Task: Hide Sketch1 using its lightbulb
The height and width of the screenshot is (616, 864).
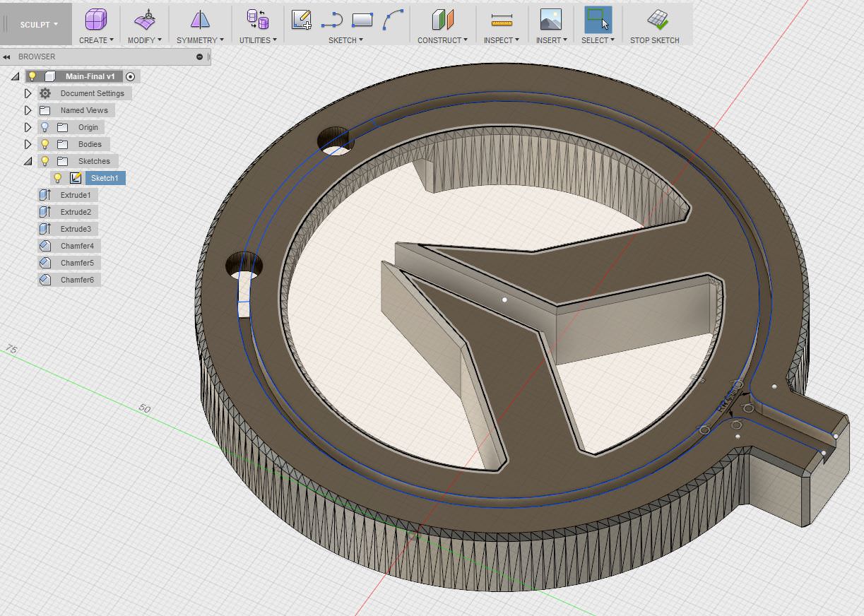Action: [x=58, y=178]
